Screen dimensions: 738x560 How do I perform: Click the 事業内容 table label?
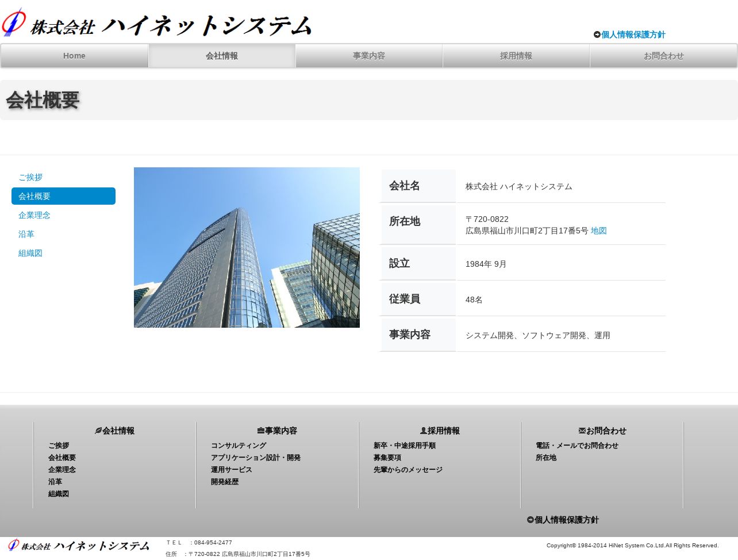coord(410,335)
